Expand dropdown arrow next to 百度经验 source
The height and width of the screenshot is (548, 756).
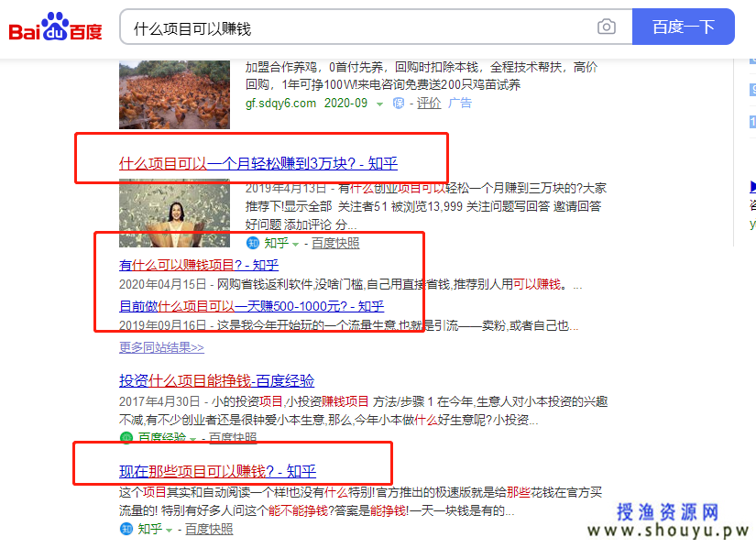pos(193,439)
